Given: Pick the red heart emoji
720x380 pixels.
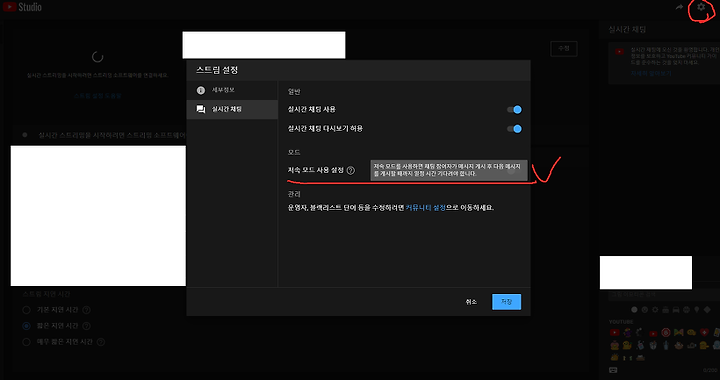Looking at the screenshot, I should 704,332.
